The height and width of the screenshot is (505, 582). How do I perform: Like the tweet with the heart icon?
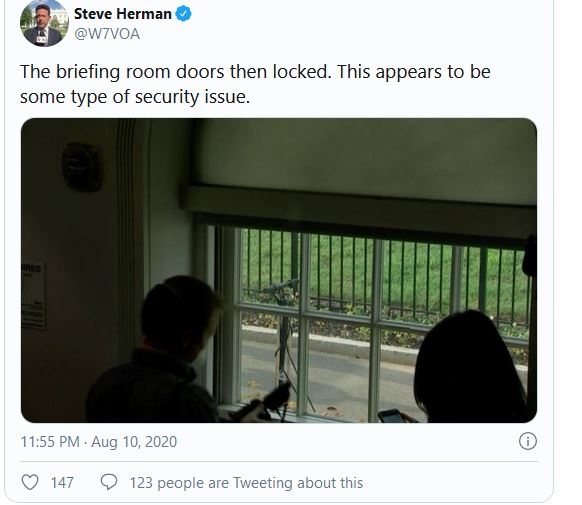30,482
